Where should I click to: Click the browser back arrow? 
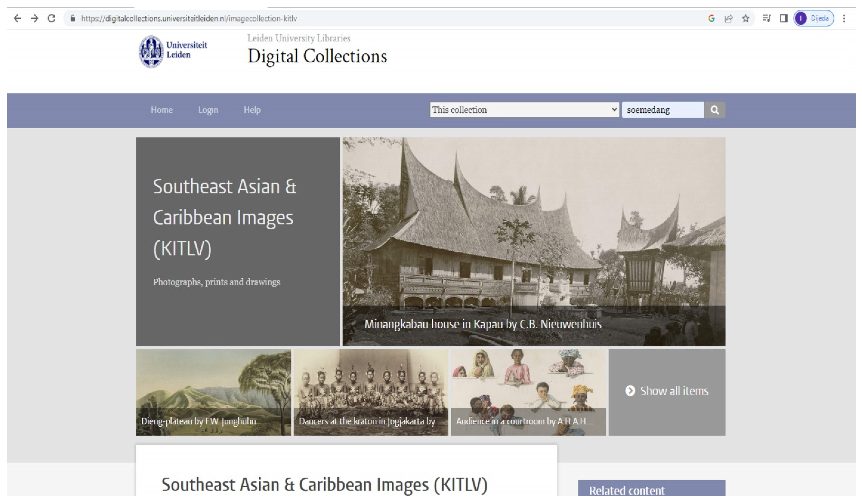17,18
